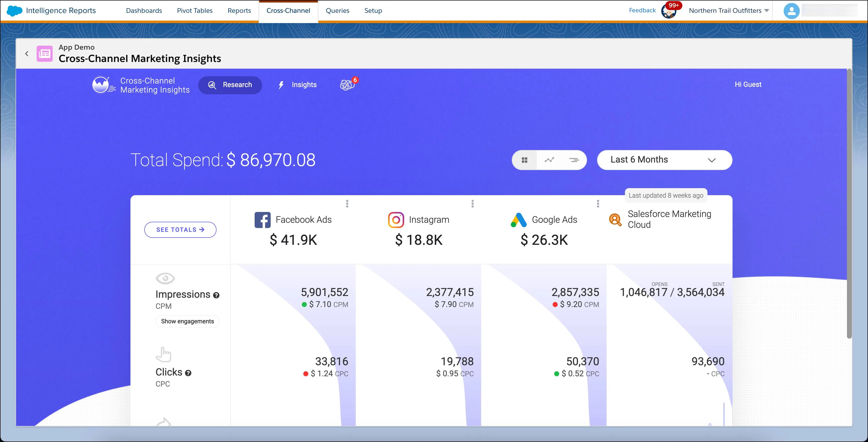Select the Dashboards menu tab
The height and width of the screenshot is (442, 868).
(x=144, y=10)
